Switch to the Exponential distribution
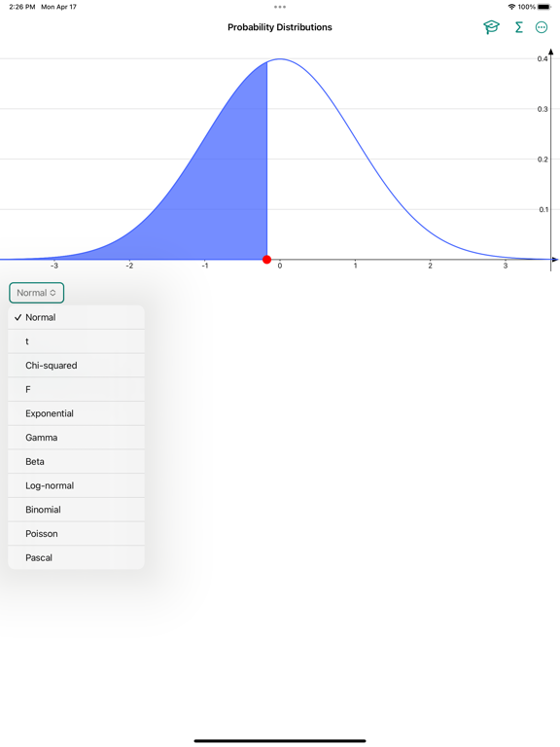560x747 pixels. (76, 413)
